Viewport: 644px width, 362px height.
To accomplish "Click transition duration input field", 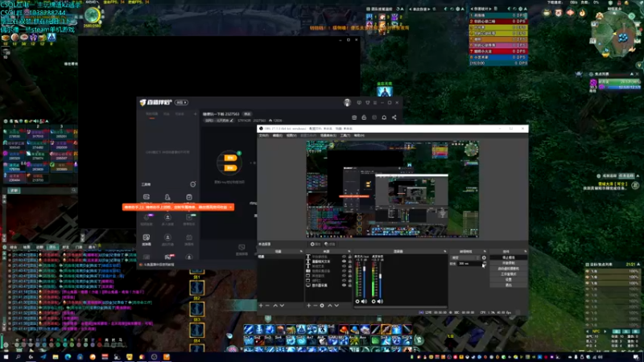I will click(x=469, y=264).
